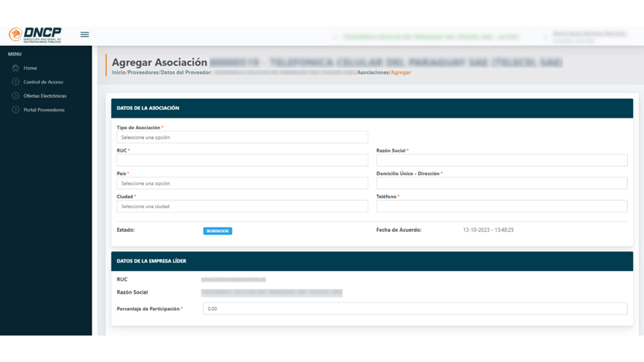This screenshot has height=362, width=644.
Task: Open Ofertas Electrónicas menu item
Action: pyautogui.click(x=45, y=96)
